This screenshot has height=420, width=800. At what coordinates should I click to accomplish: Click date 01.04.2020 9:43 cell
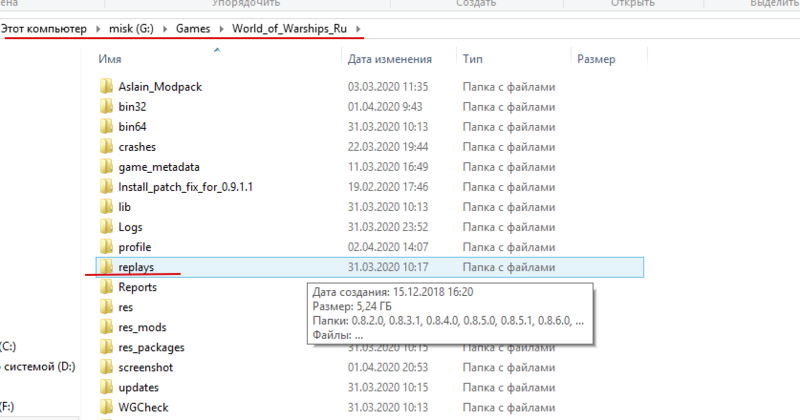tap(385, 107)
